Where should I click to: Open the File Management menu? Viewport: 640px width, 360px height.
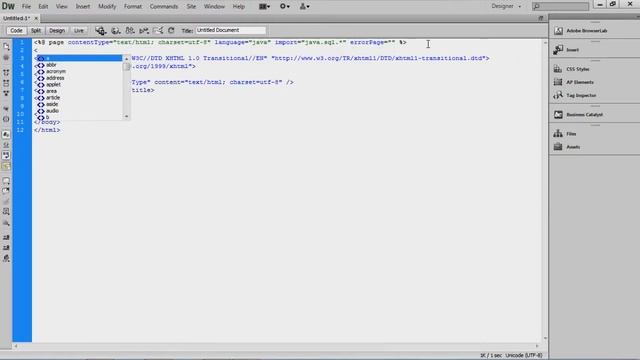point(130,31)
